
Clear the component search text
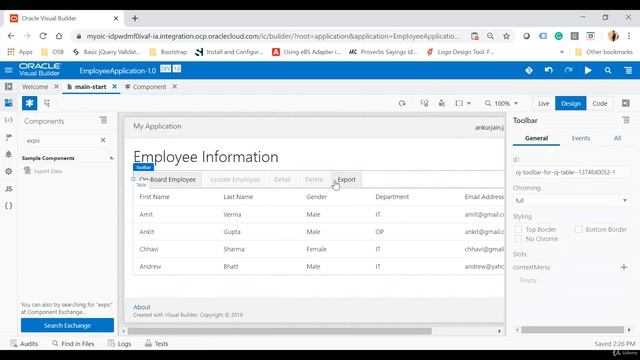point(103,140)
